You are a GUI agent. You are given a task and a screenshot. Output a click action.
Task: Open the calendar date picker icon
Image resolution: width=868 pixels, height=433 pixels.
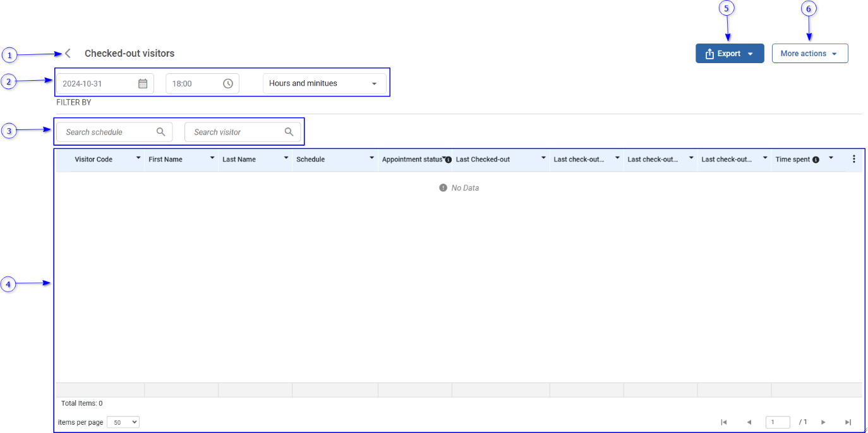[x=143, y=83]
